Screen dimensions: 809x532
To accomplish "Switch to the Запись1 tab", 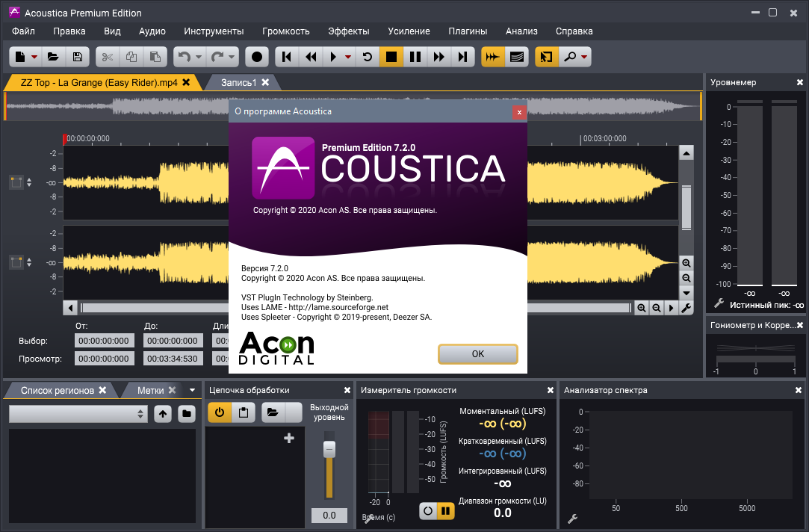I will [x=238, y=82].
